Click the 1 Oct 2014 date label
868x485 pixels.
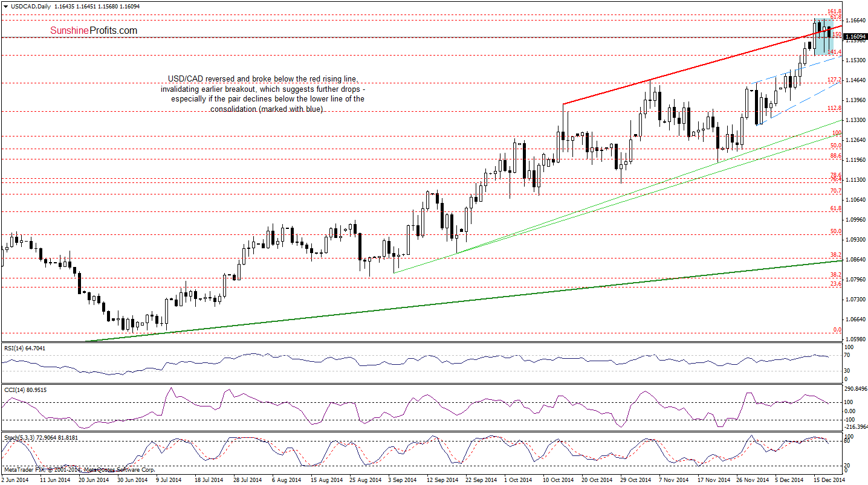[x=519, y=480]
